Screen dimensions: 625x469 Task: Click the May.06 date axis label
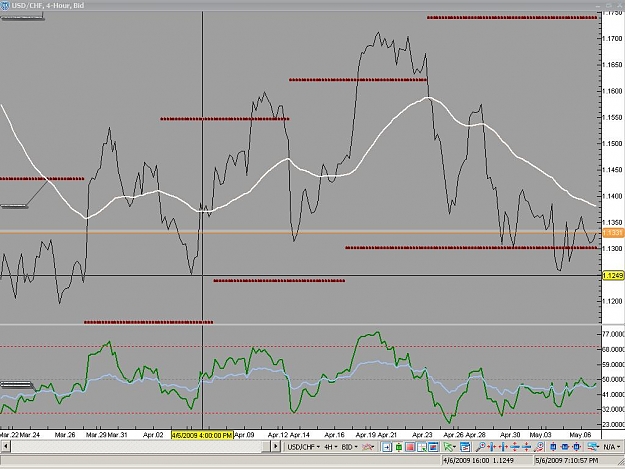pyautogui.click(x=580, y=435)
